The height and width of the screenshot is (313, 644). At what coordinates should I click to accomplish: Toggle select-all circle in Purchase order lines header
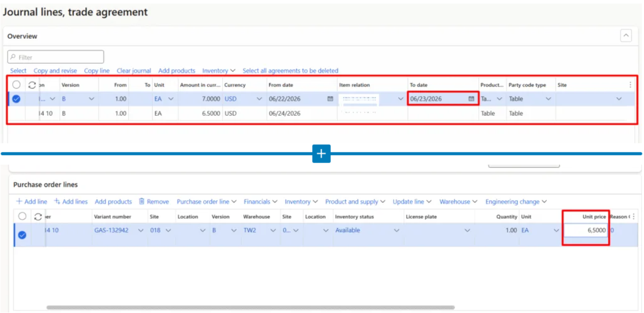pos(22,217)
